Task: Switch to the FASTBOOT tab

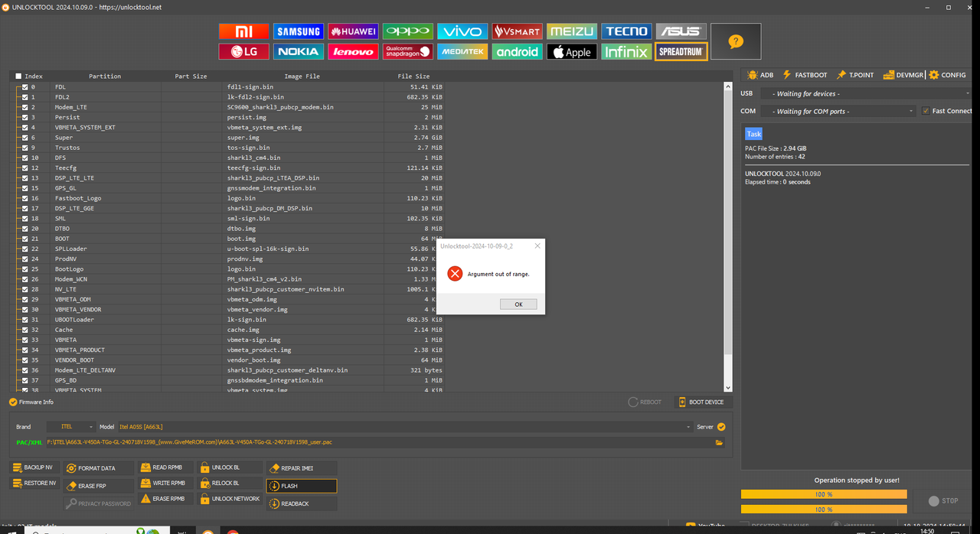Action: 805,75
